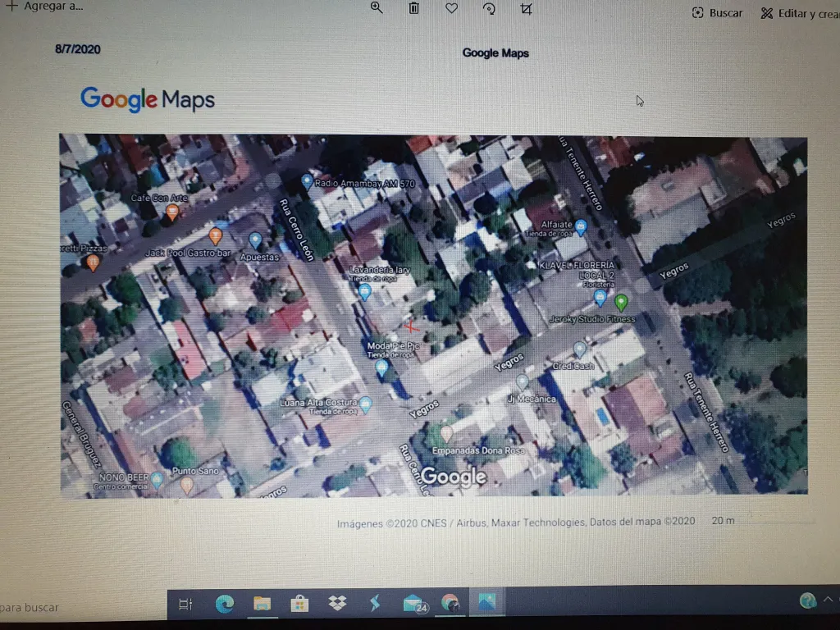Open the 'Agregar a...' menu
Image resolution: width=840 pixels, height=630 pixels.
[45, 7]
